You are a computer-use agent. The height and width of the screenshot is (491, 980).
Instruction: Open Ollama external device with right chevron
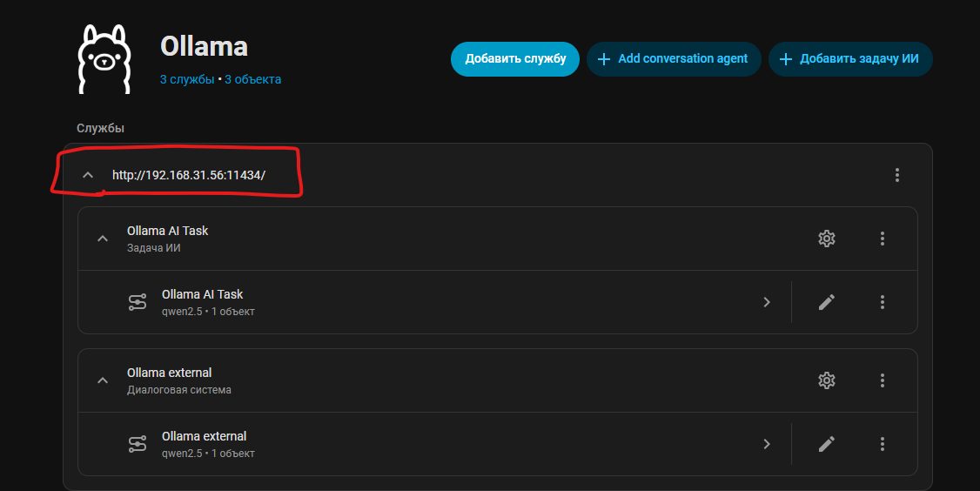click(767, 444)
